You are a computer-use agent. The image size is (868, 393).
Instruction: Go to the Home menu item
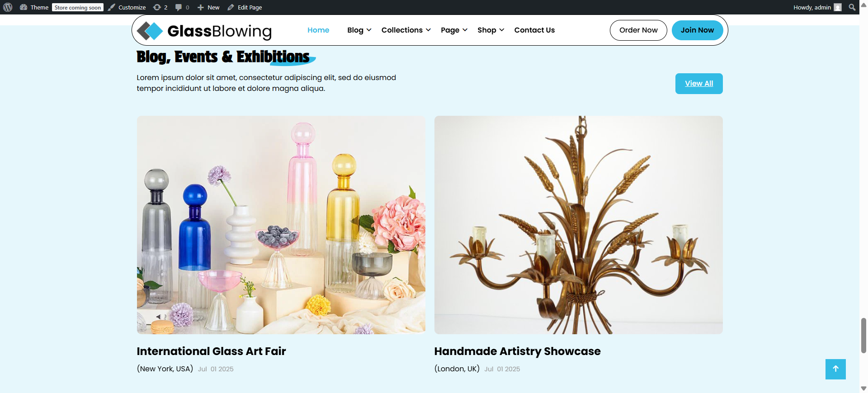318,30
